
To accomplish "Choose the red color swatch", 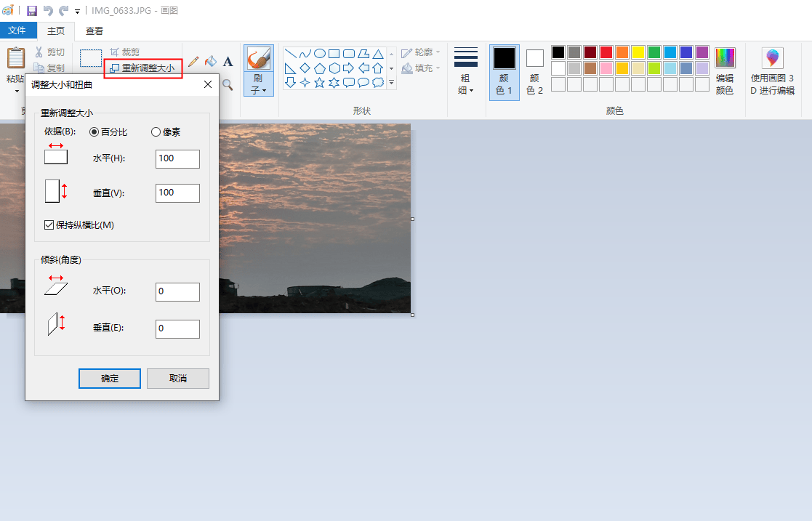I will (x=606, y=52).
